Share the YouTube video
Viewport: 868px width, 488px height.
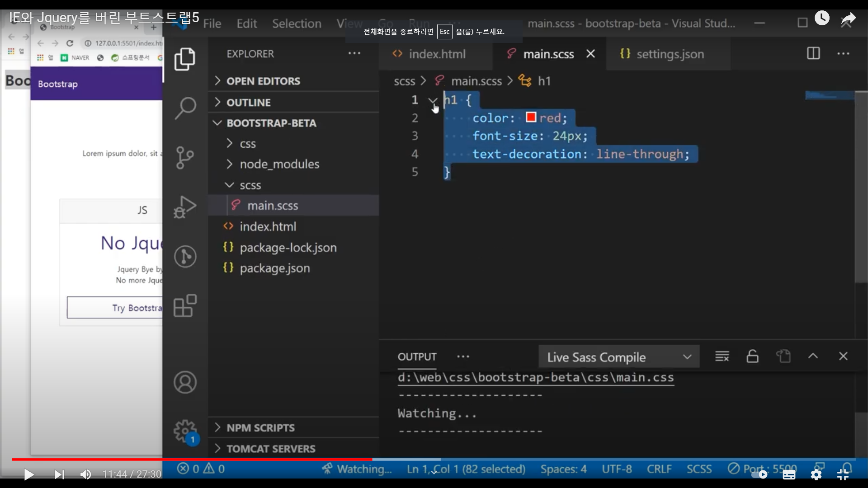pos(848,19)
